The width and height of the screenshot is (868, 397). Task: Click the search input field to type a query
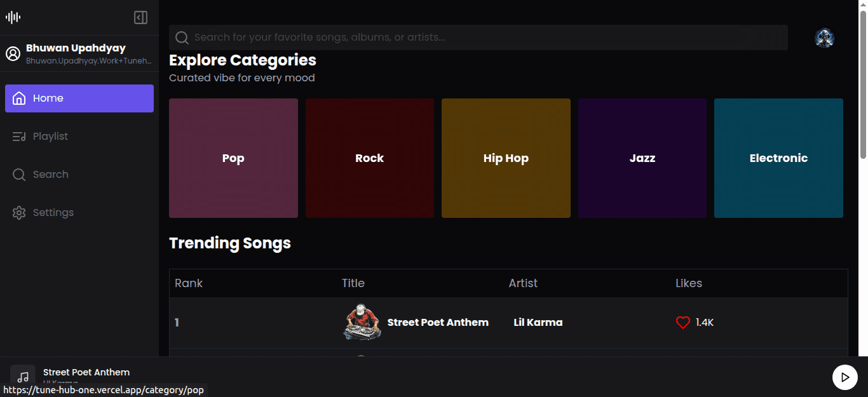pos(445,37)
